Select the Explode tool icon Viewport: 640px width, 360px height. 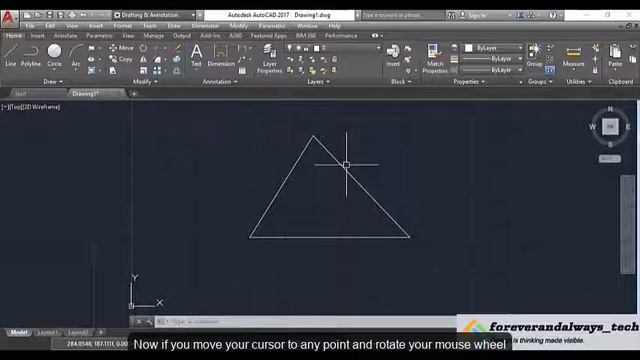[x=177, y=59]
